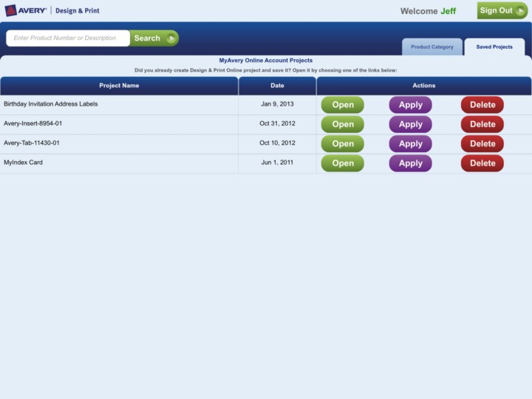Open Birthday Invitation Address Labels project
Image resolution: width=532 pixels, height=399 pixels.
tap(343, 105)
